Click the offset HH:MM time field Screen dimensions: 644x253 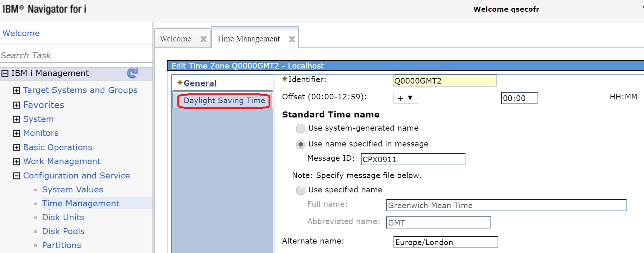pos(519,98)
